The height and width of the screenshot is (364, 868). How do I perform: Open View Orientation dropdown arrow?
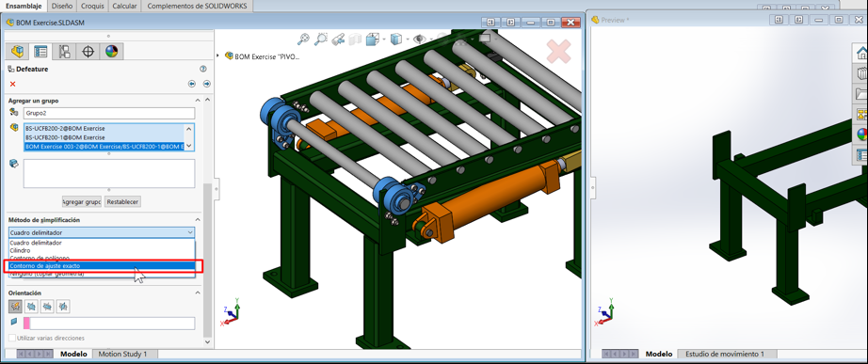pyautogui.click(x=383, y=39)
